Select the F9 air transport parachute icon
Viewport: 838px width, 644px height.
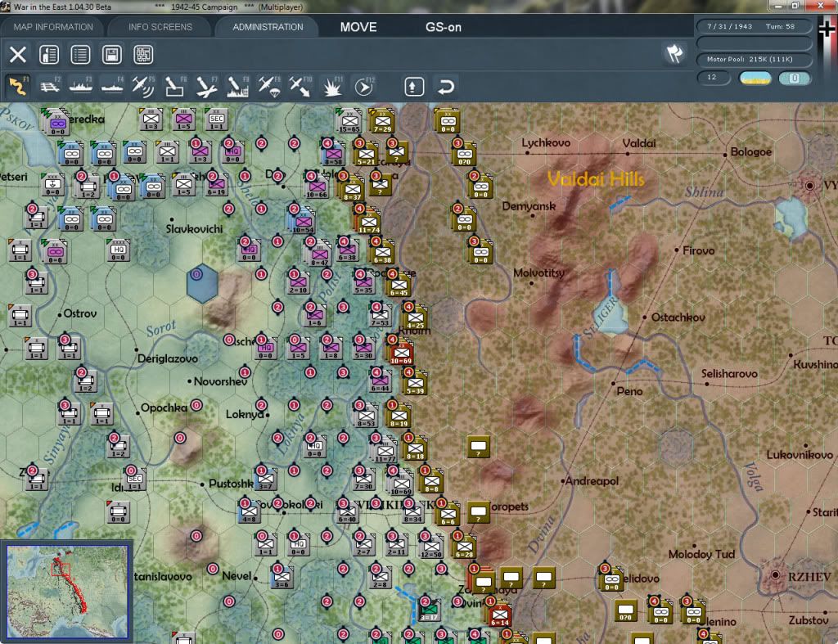pyautogui.click(x=269, y=86)
